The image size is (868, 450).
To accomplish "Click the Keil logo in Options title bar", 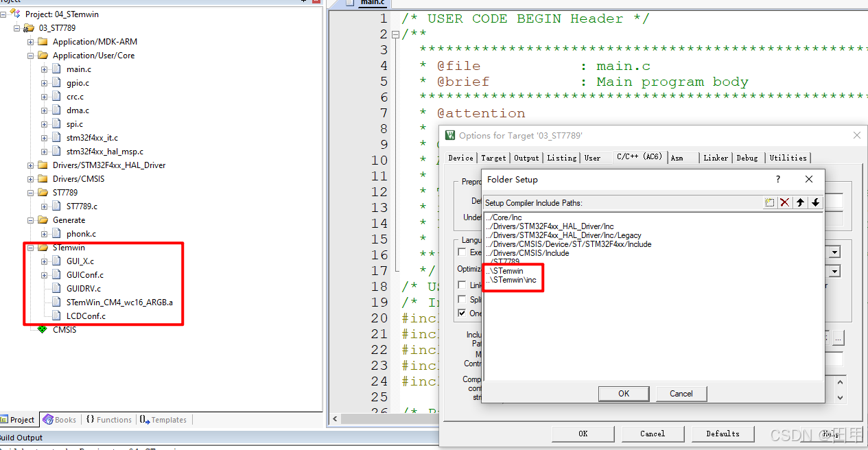I will (x=450, y=135).
